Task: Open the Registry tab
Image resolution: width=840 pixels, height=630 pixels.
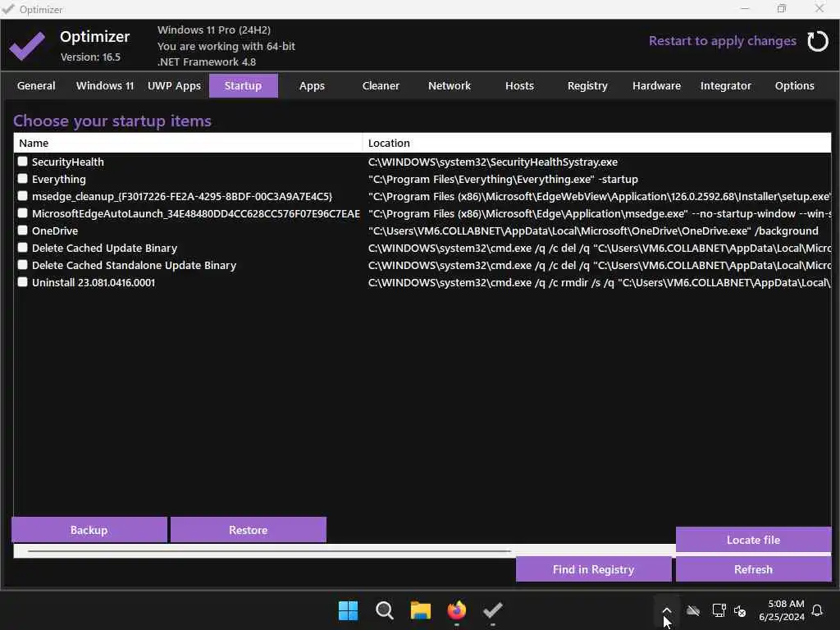Action: coord(587,85)
